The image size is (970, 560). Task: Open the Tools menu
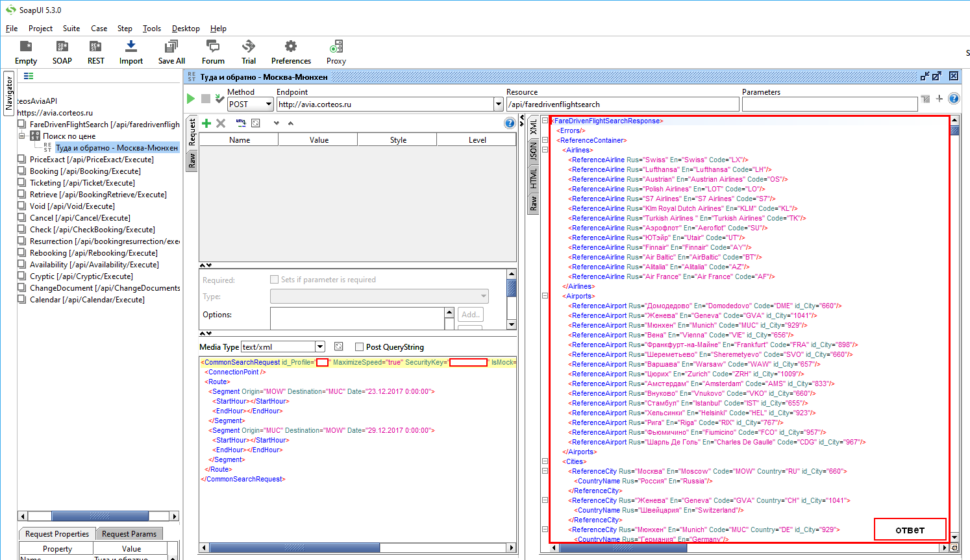point(152,29)
